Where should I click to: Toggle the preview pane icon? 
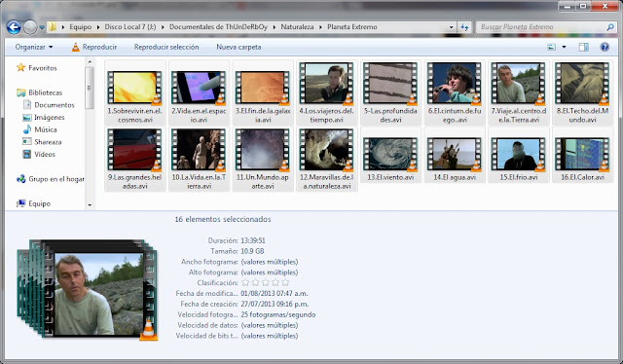[x=584, y=47]
